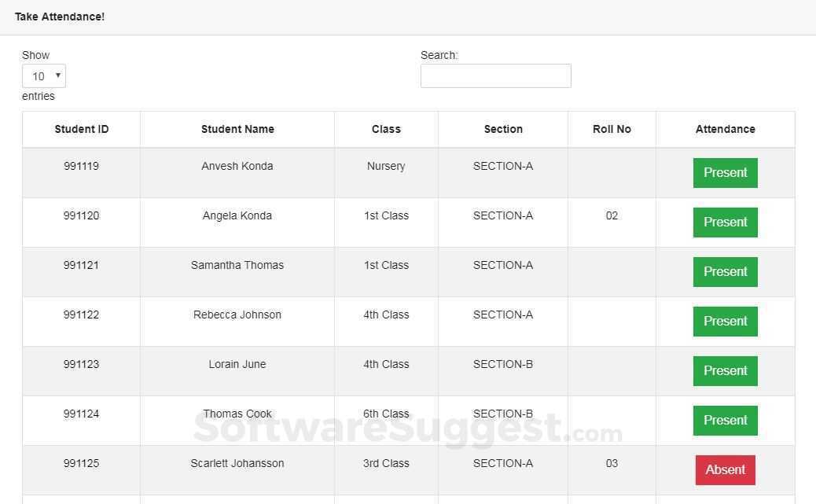Image resolution: width=816 pixels, height=504 pixels.
Task: Sort table by Section column header
Action: coord(502,129)
